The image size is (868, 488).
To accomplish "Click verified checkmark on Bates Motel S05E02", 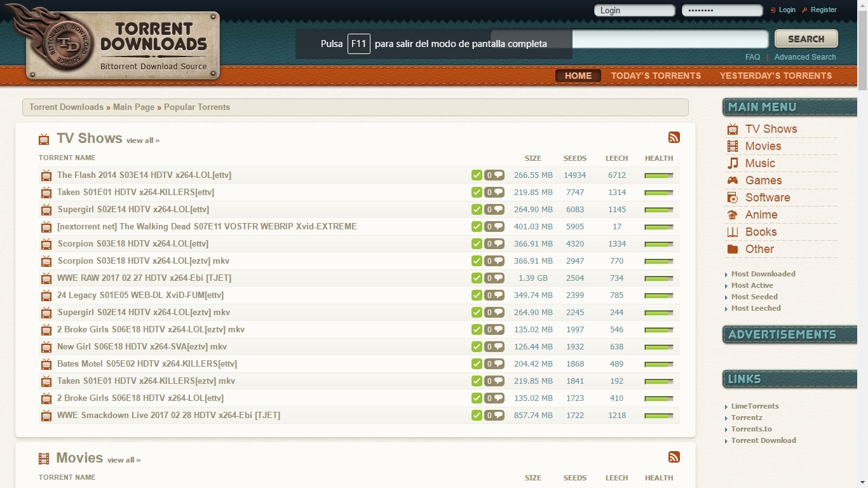I will click(x=477, y=364).
